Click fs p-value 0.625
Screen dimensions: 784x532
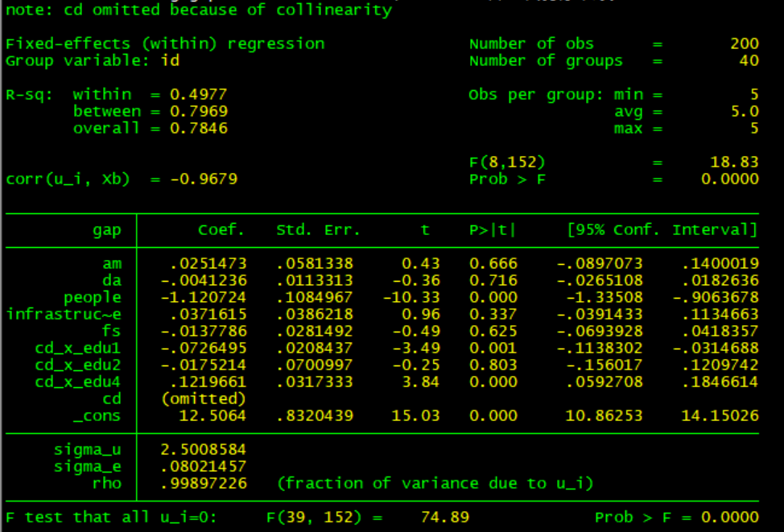point(493,331)
